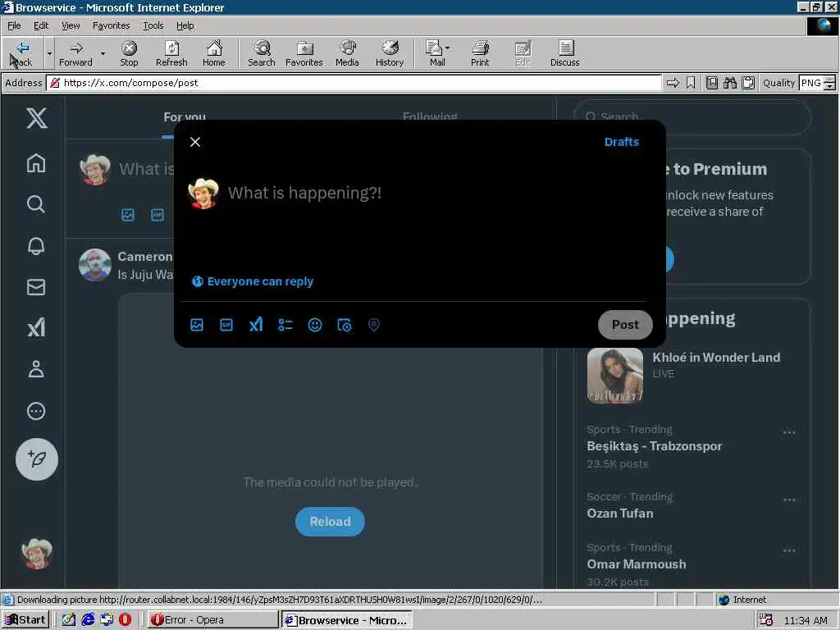This screenshot has width=840, height=630.
Task: Open the Discuss toolbar button
Action: [564, 53]
